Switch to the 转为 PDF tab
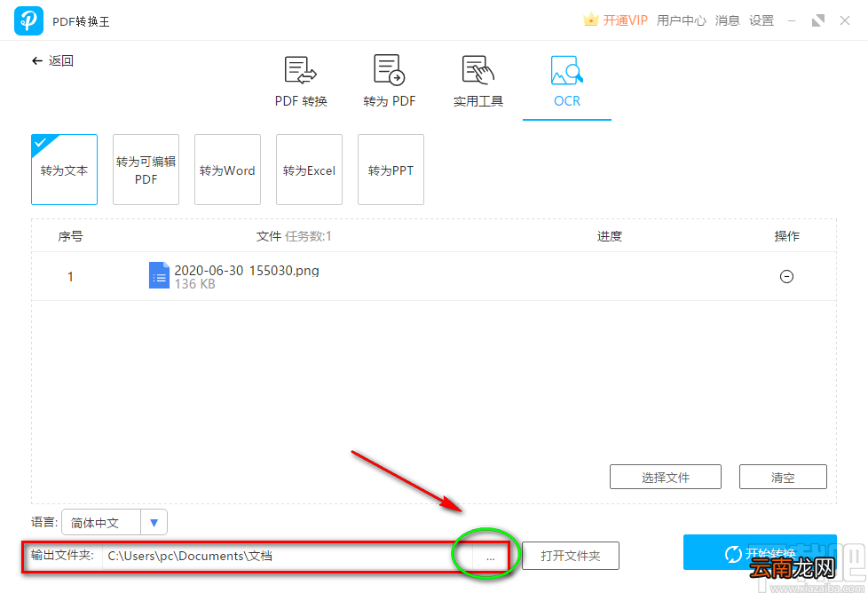The width and height of the screenshot is (868, 593). click(389, 82)
